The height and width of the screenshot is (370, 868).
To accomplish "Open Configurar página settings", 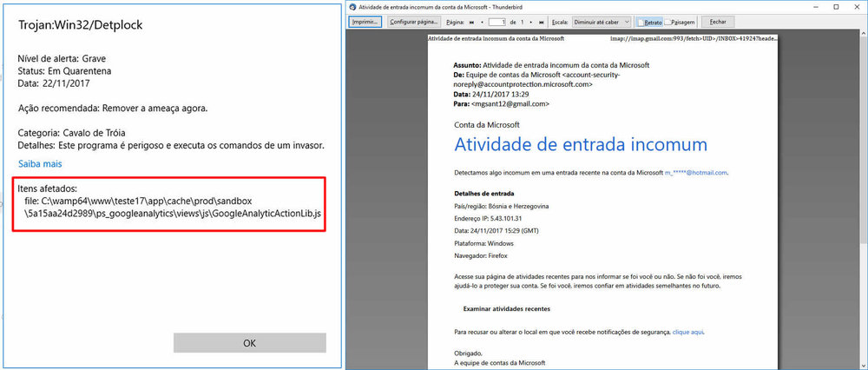I will (414, 23).
